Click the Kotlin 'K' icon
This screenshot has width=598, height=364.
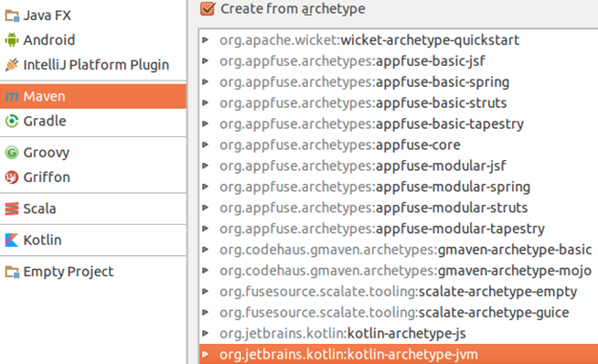12,240
